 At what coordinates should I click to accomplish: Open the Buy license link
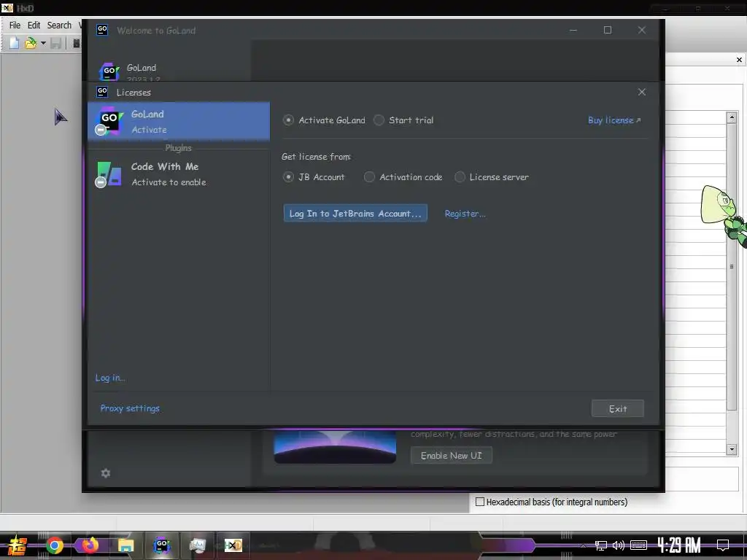coord(614,120)
